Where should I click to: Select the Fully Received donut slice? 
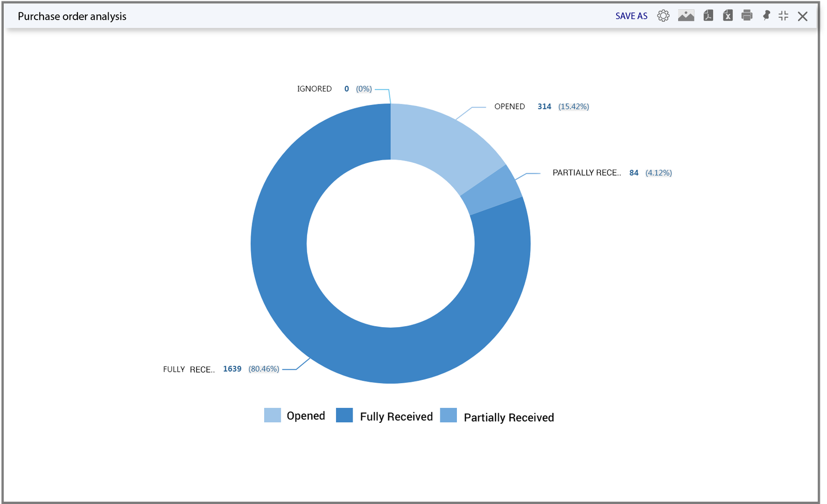(310, 300)
